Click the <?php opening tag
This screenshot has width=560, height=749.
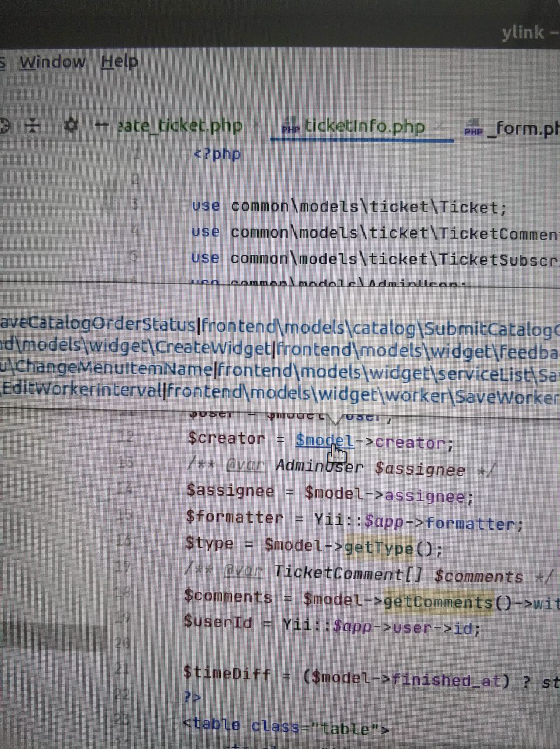click(x=217, y=154)
